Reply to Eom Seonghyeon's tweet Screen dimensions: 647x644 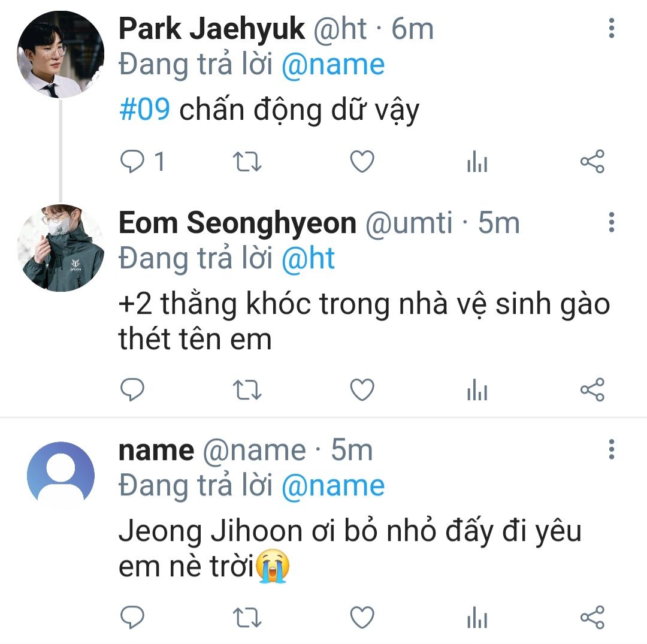132,391
